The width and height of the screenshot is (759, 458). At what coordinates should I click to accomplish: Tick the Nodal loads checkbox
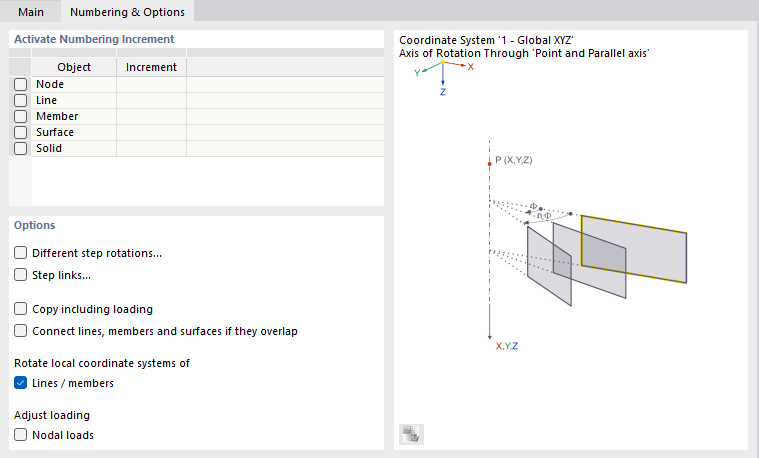coord(21,435)
